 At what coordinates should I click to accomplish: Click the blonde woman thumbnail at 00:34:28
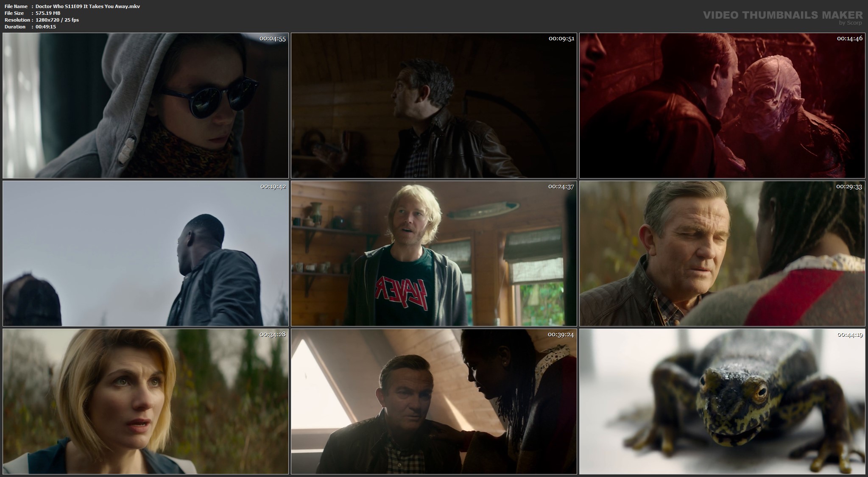(145, 402)
